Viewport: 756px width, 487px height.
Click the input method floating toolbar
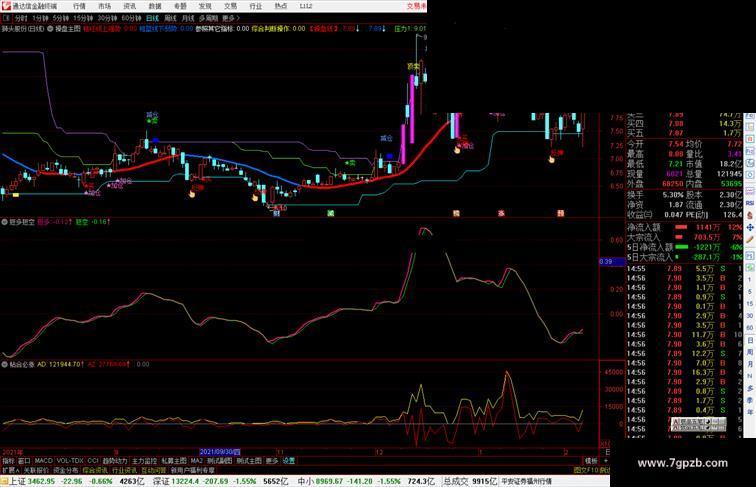pos(697,424)
